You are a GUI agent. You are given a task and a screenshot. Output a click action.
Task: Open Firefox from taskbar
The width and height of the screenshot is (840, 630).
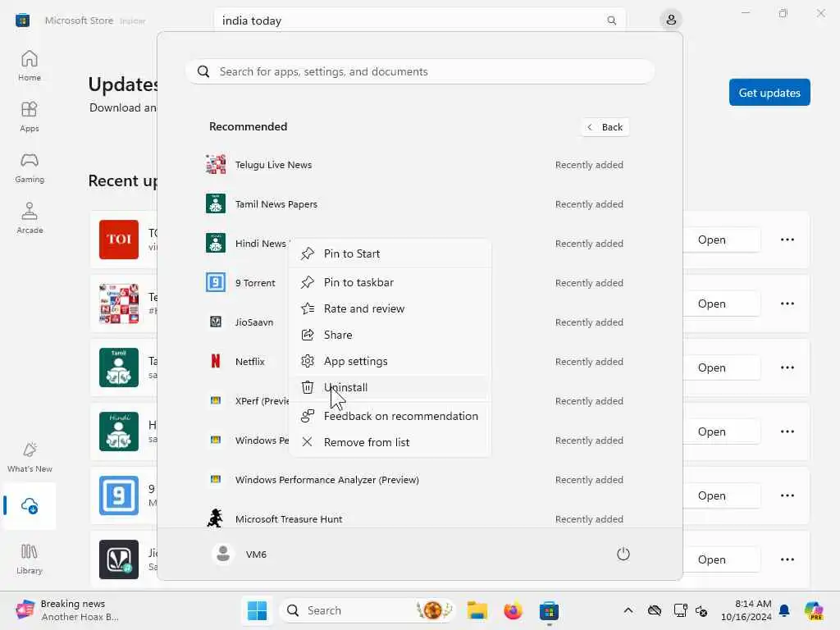[513, 610]
